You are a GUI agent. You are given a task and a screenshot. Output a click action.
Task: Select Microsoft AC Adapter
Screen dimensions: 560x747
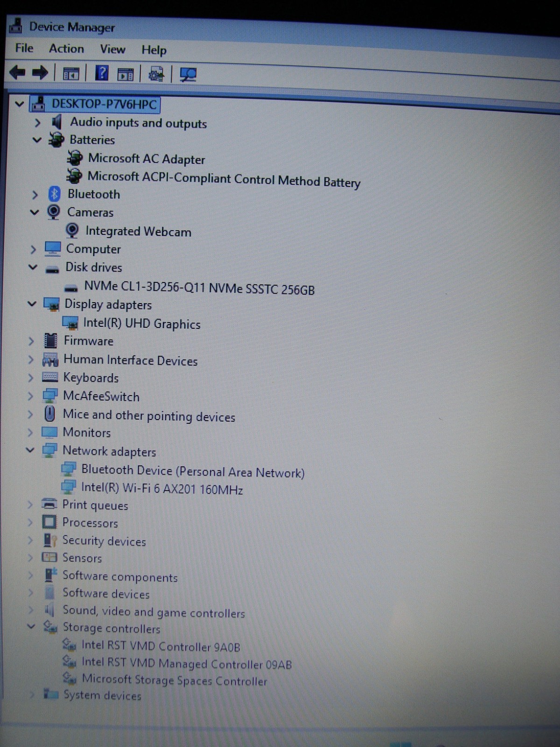(147, 159)
